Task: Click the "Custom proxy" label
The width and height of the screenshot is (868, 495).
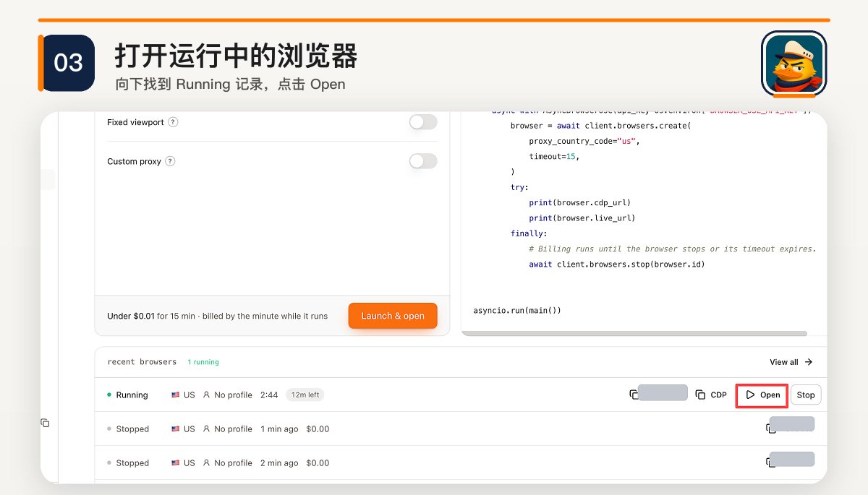Action: pos(134,161)
